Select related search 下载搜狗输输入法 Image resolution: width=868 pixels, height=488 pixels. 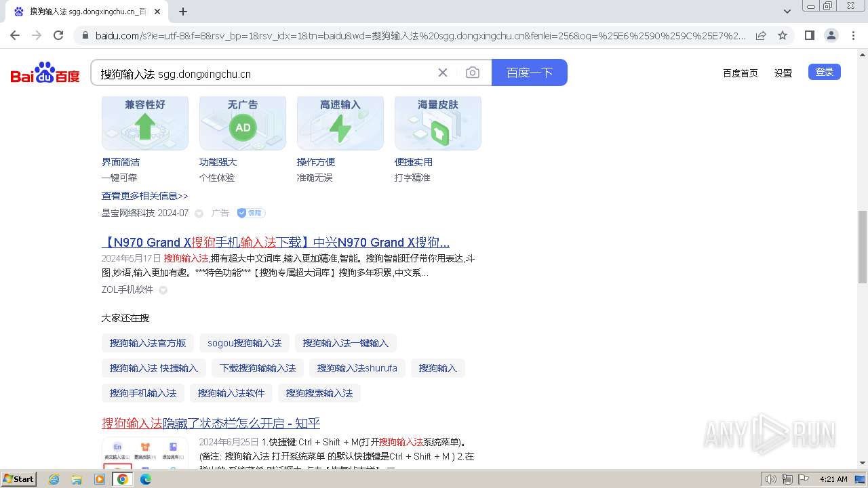[258, 368]
